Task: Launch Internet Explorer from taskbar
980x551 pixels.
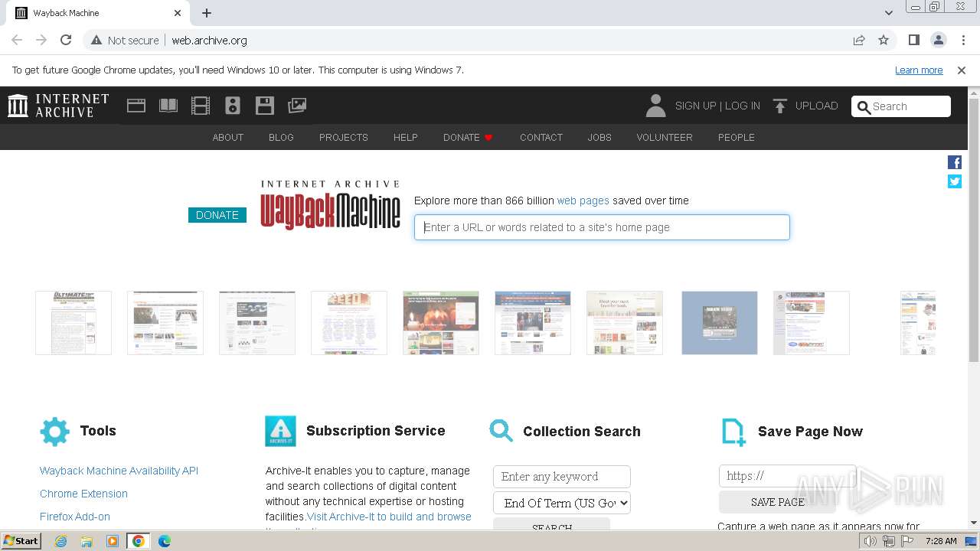Action: 61,541
